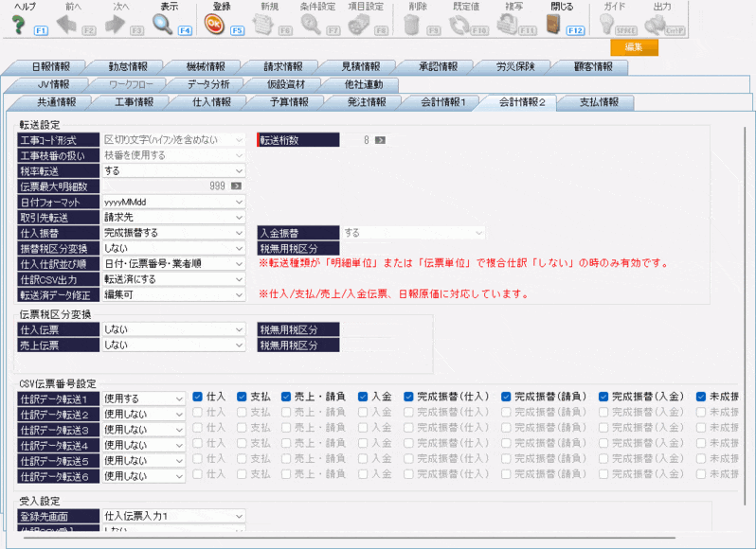Click the 削除 trash can icon
Screen dimensions: 756x549
pos(410,25)
